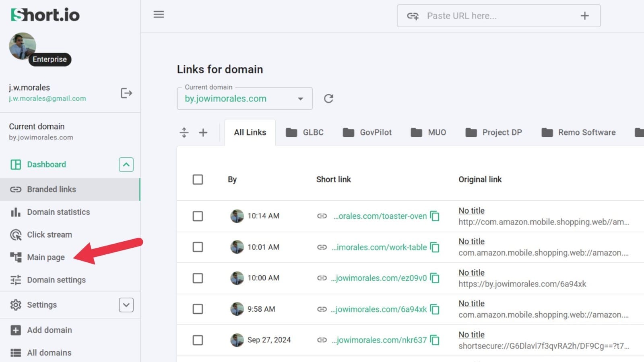The image size is (644, 362).
Task: Click No title in the toaster-oven row
Action: click(471, 210)
